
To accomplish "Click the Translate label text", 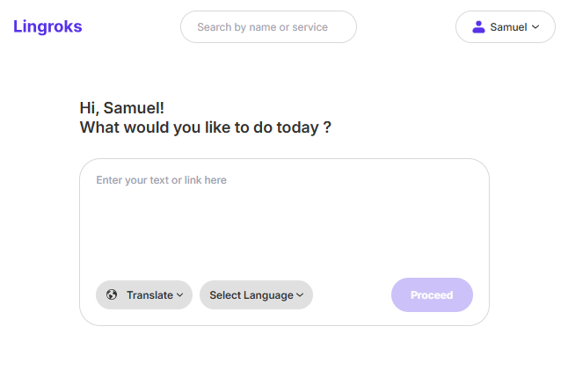I will click(149, 295).
